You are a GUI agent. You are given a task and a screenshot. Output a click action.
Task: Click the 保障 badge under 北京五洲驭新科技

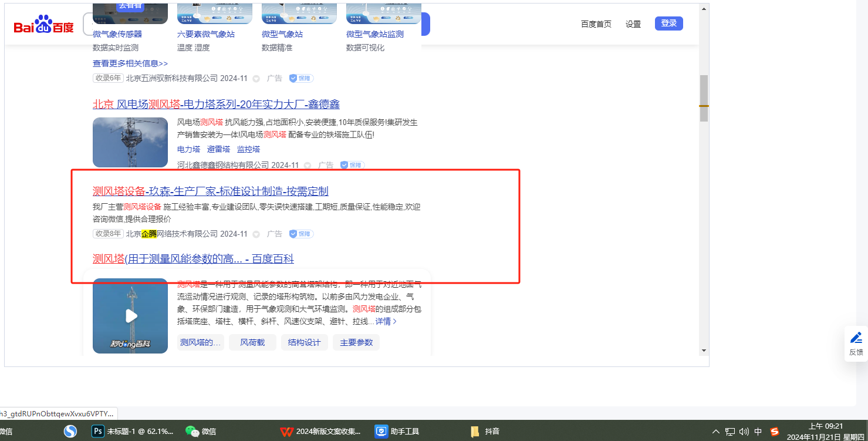301,78
